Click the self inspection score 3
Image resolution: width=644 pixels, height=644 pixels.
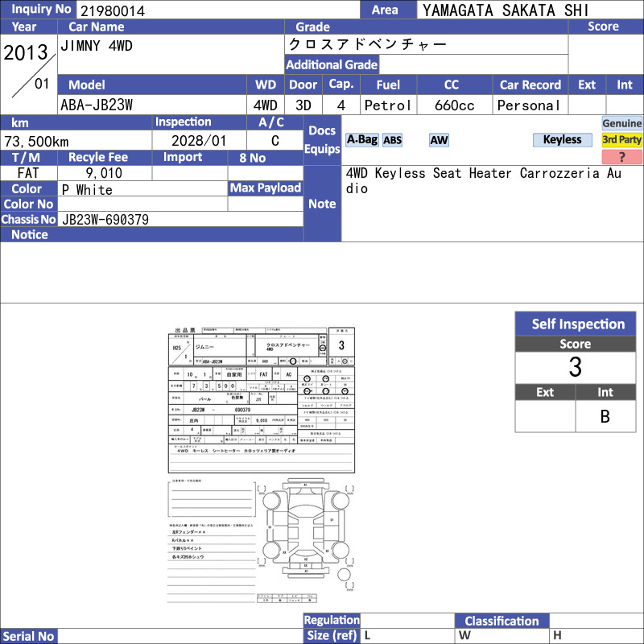576,367
